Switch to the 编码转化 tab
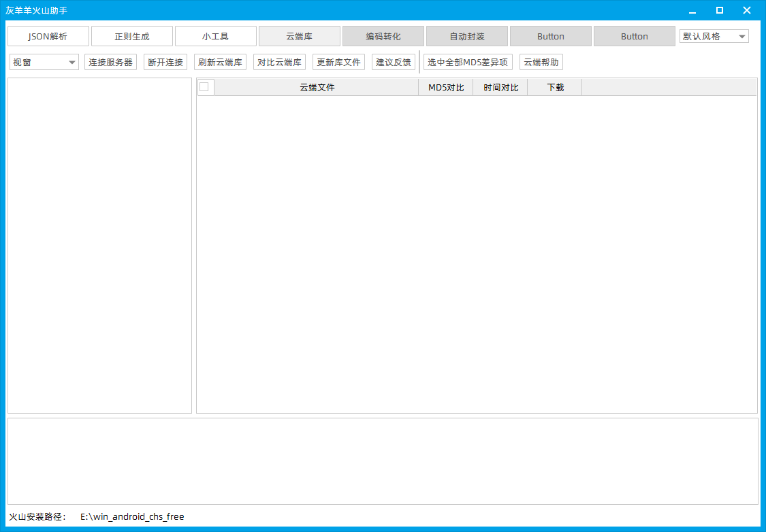Screen dimensions: 766x532 click(x=383, y=36)
